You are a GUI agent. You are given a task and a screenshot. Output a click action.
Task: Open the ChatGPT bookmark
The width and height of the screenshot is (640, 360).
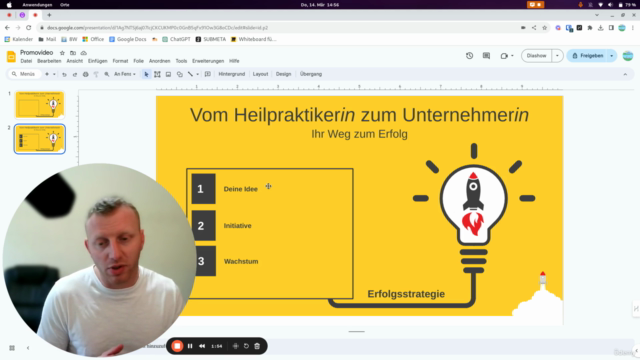[176, 39]
